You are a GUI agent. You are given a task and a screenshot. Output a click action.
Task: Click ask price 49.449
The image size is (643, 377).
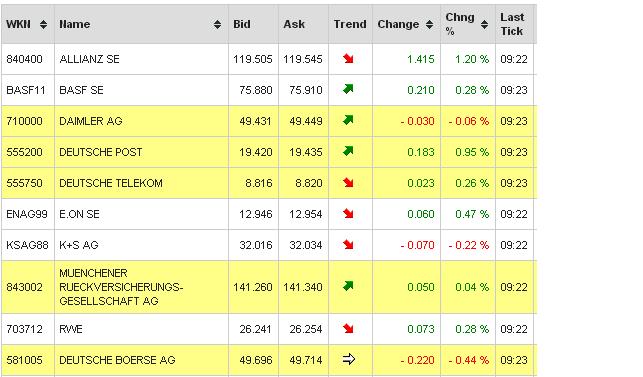[x=306, y=121]
